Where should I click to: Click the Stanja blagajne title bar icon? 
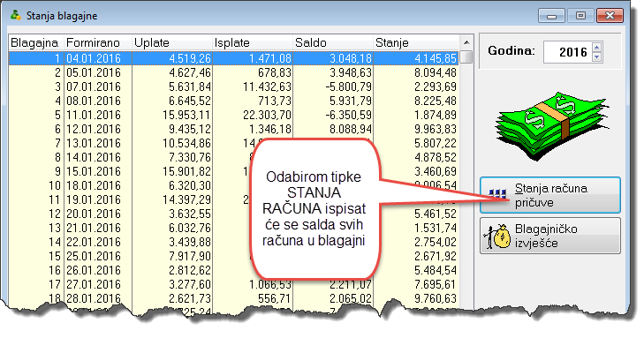16,16
